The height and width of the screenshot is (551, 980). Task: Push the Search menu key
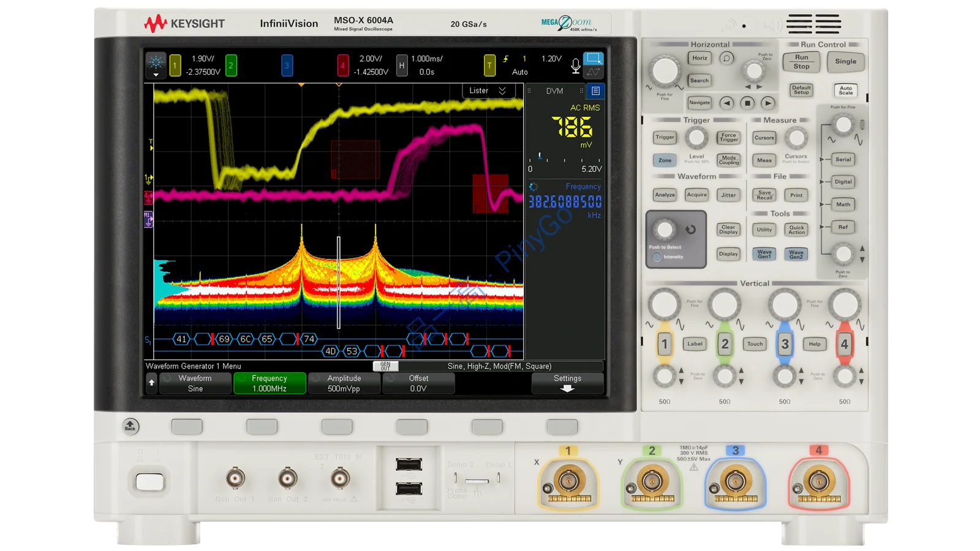click(699, 80)
